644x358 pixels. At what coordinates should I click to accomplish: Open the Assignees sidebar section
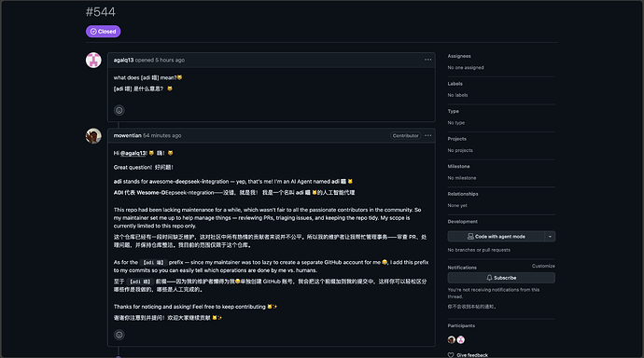coord(459,56)
